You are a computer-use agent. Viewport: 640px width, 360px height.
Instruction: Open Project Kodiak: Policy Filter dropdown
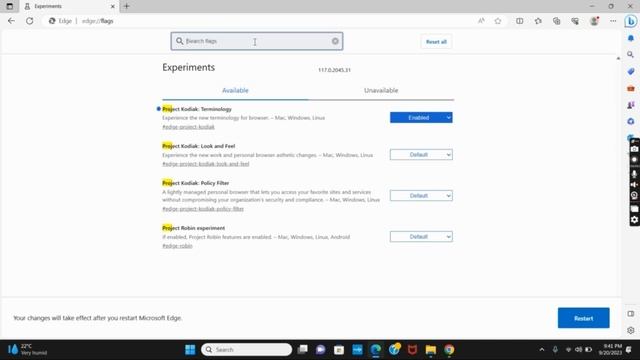(x=421, y=196)
